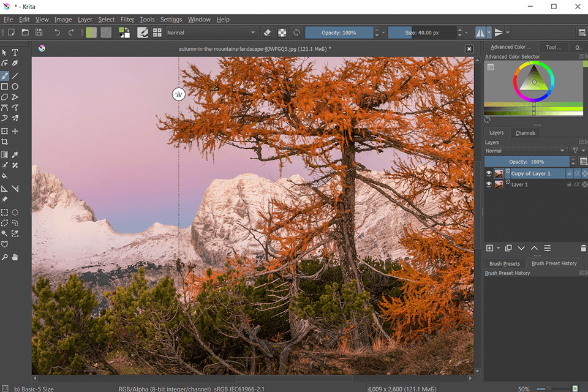Click the foreground/background color swatch
The height and width of the screenshot is (392, 588).
pos(124,32)
